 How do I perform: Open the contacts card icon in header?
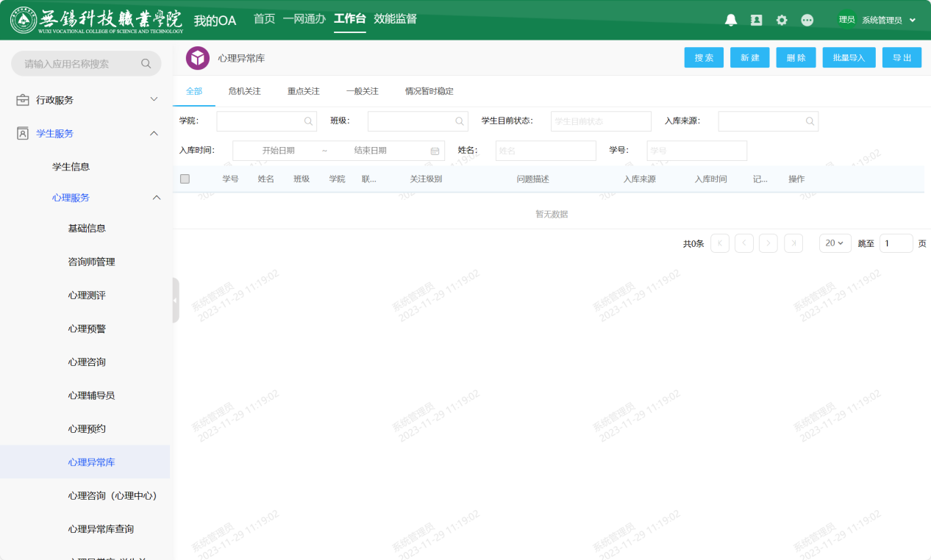(756, 21)
